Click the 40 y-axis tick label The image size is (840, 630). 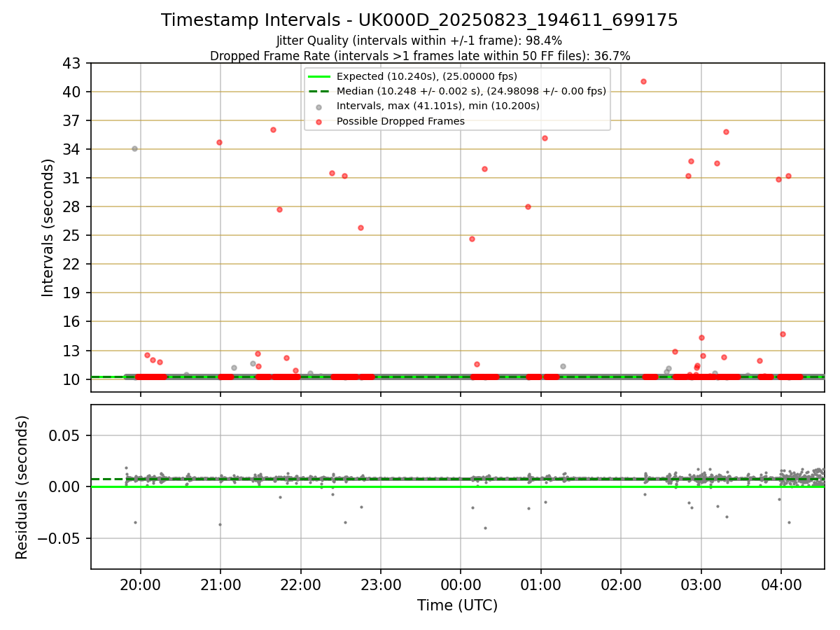point(73,92)
